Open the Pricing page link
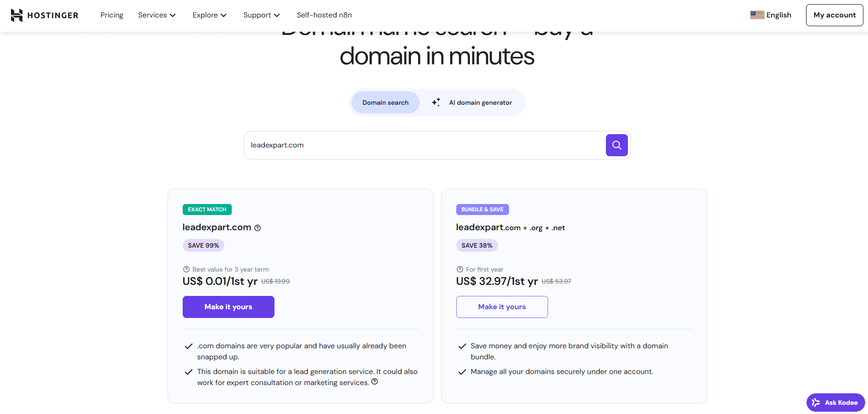This screenshot has width=868, height=414. point(112,15)
